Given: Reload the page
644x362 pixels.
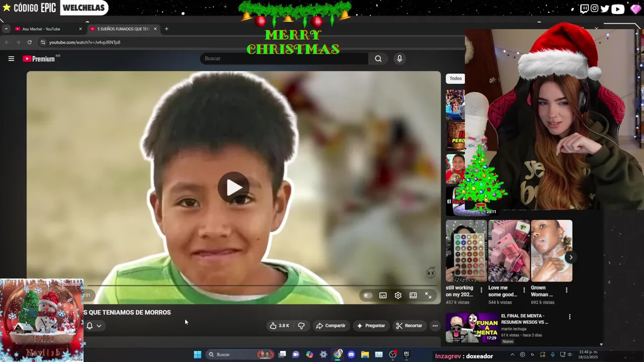Looking at the screenshot, I should pyautogui.click(x=30, y=42).
